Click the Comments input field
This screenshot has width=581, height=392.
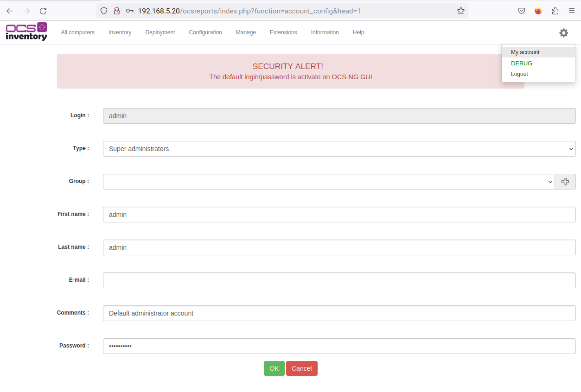[339, 313]
